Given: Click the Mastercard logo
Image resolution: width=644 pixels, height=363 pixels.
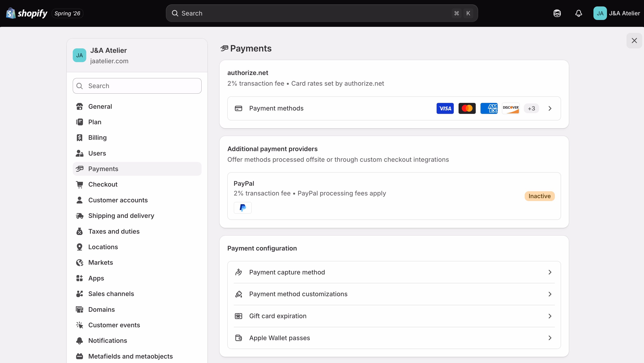Looking at the screenshot, I should 467,108.
